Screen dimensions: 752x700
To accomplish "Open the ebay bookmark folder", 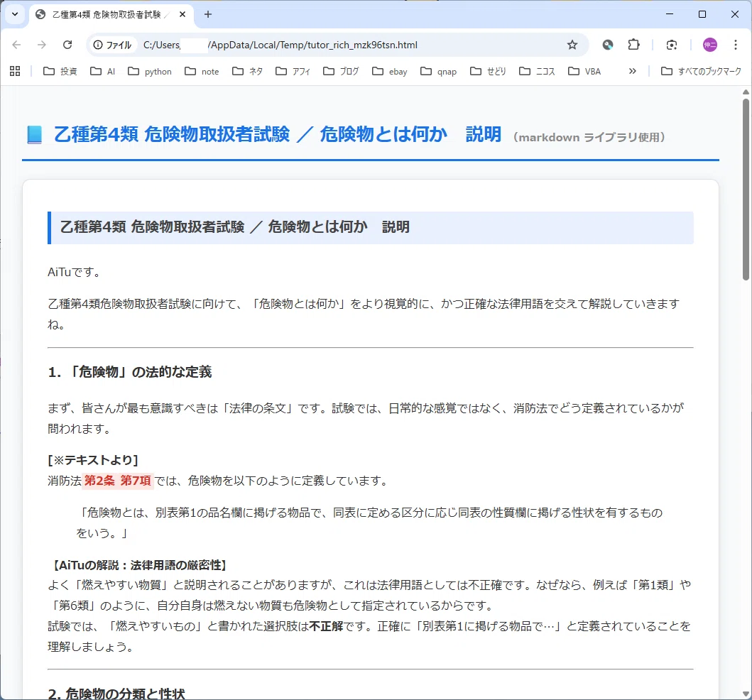I will tap(390, 72).
